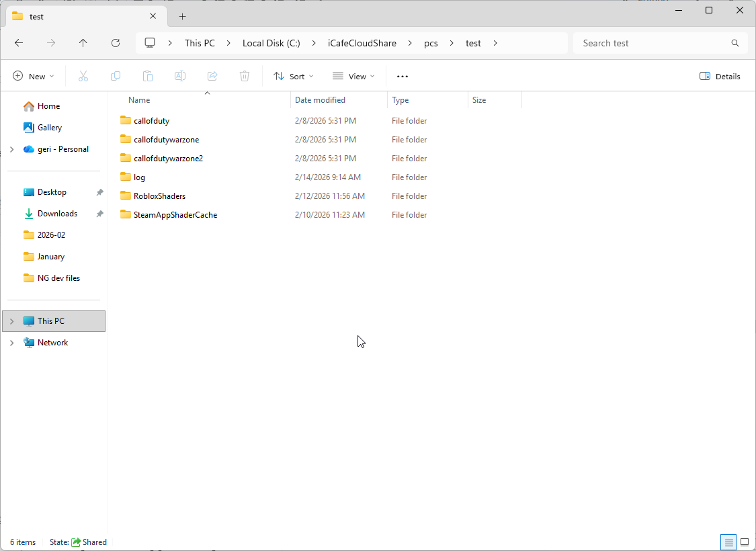Click the Search test input field
Viewport: 756px width, 551px height.
tap(652, 43)
